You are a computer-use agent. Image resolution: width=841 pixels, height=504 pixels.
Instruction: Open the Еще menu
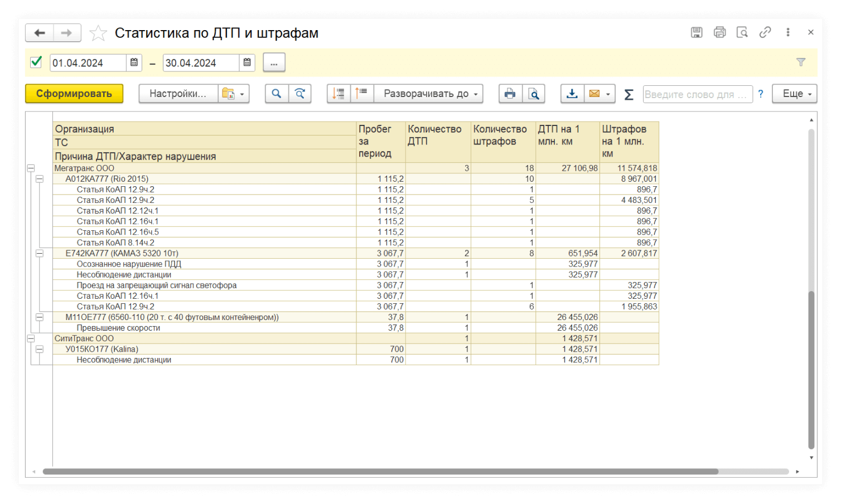coord(795,94)
